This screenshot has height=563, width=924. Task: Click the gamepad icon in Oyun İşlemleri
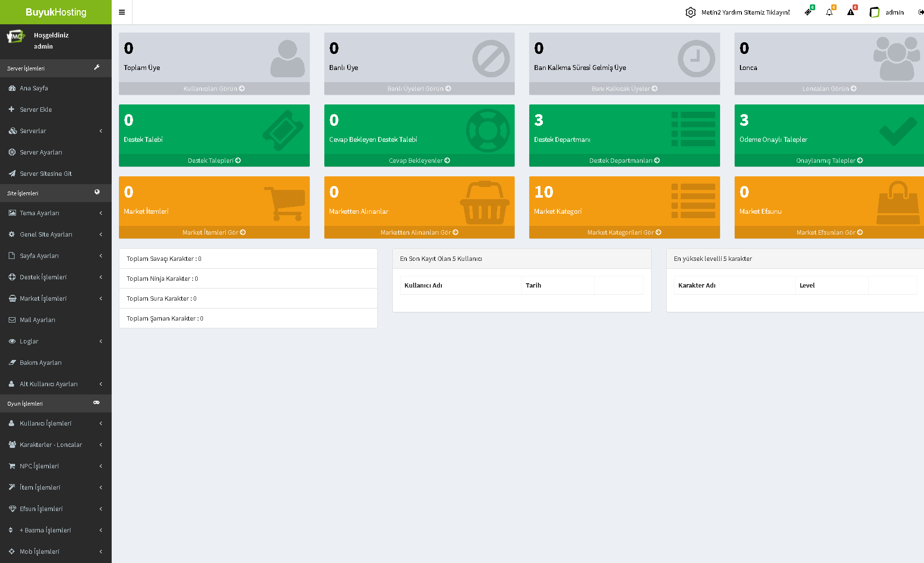[x=97, y=403]
